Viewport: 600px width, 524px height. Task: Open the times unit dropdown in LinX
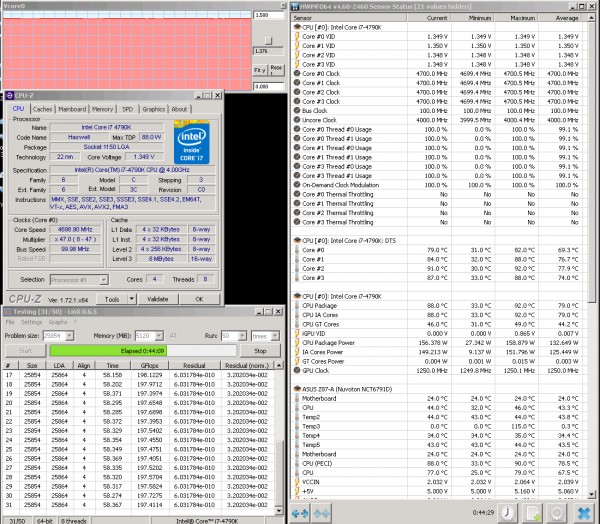point(275,336)
